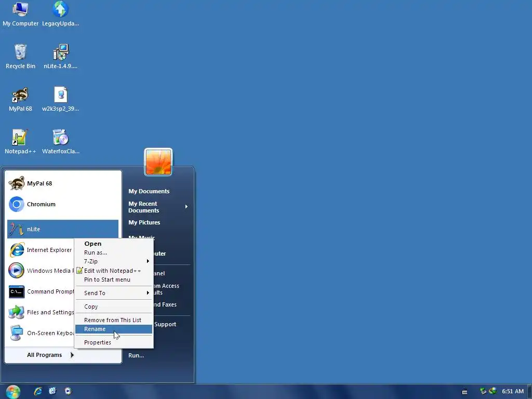Image resolution: width=532 pixels, height=399 pixels.
Task: Open Windows Media Player from Start menu
Action: [x=41, y=271]
